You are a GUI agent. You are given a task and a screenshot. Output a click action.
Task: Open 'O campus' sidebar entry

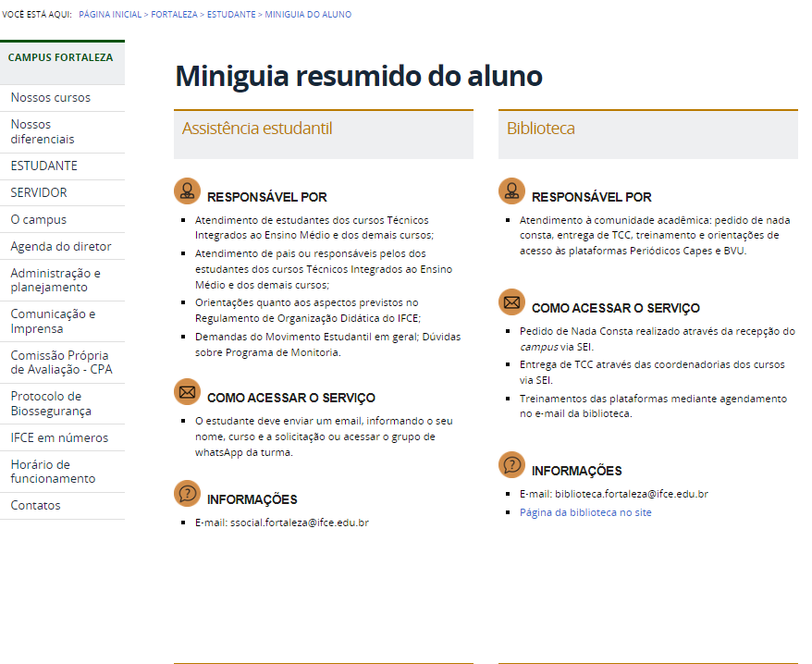(39, 220)
